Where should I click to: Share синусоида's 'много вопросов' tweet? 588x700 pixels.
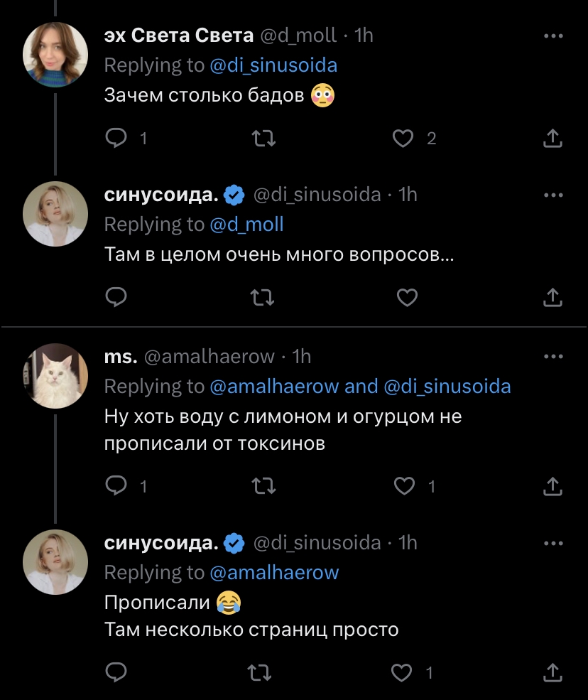[x=552, y=298]
